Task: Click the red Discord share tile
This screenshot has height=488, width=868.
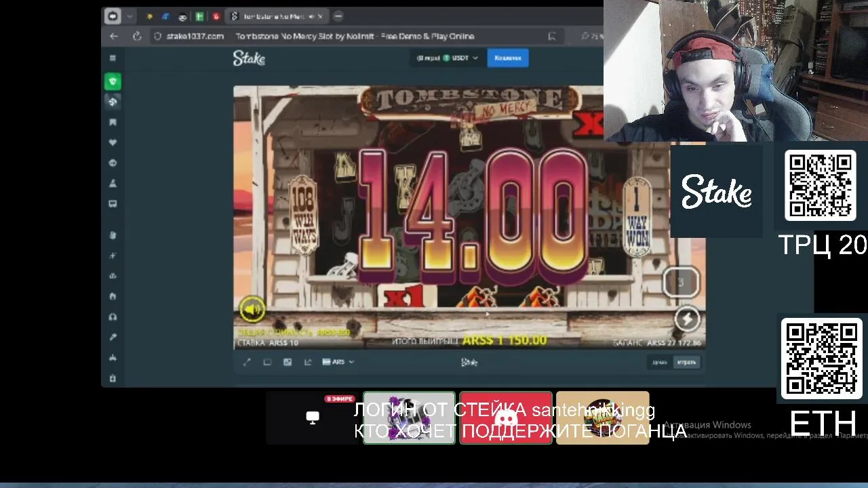Action: point(506,418)
